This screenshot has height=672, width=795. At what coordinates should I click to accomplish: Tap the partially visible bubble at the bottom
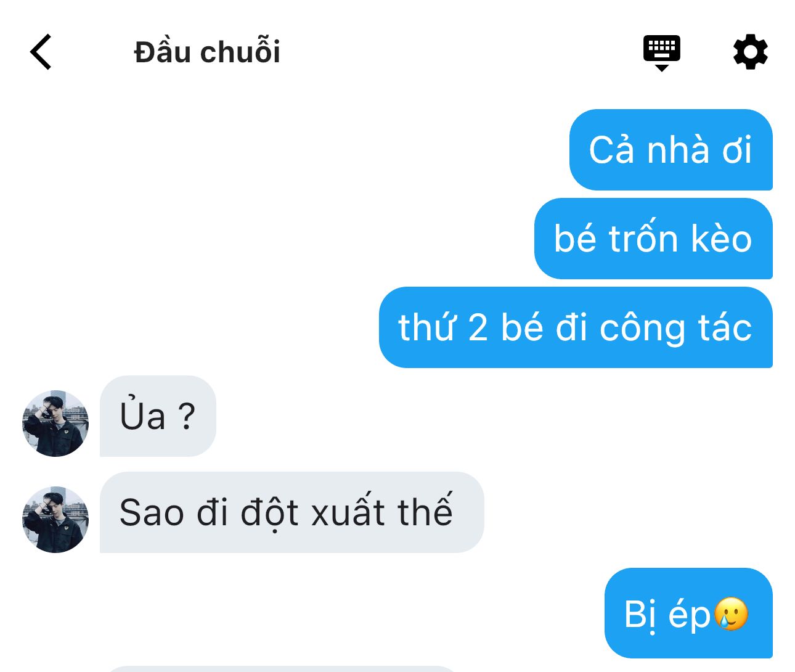[x=283, y=668]
